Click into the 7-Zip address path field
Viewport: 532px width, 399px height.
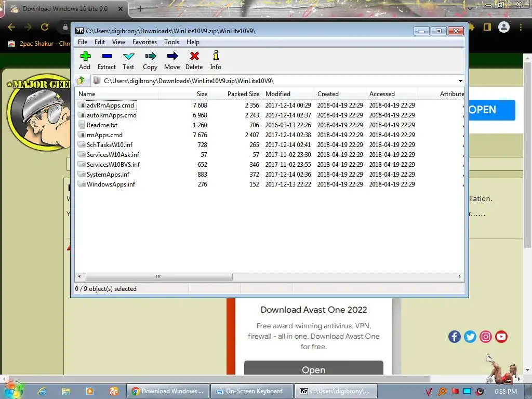coord(275,81)
